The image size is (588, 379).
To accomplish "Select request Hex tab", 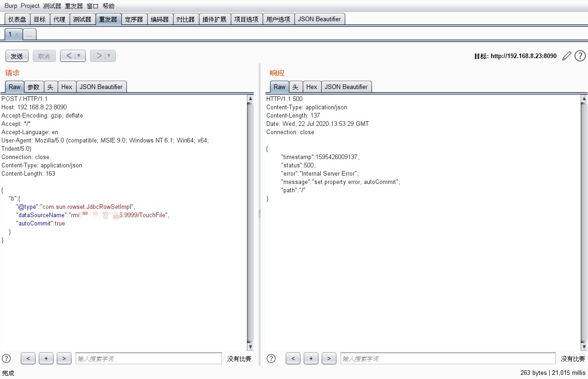I will click(67, 87).
